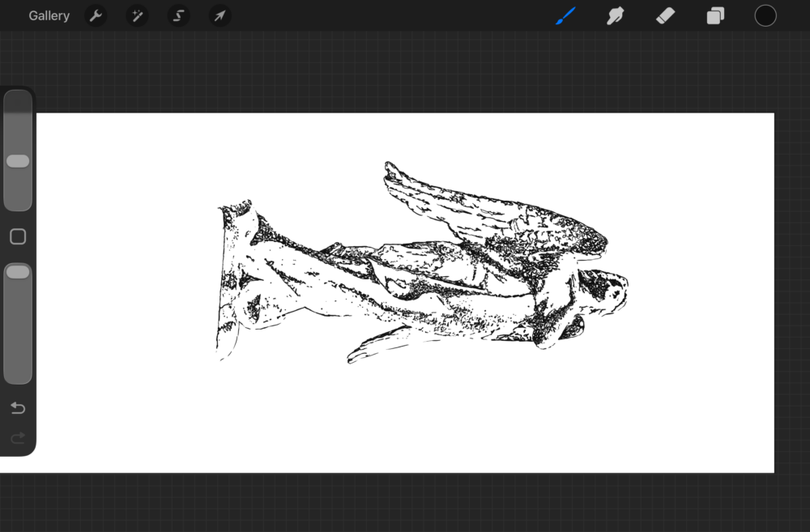Click the brush opacity slider handle
Screen dimensions: 810x532
click(x=18, y=272)
